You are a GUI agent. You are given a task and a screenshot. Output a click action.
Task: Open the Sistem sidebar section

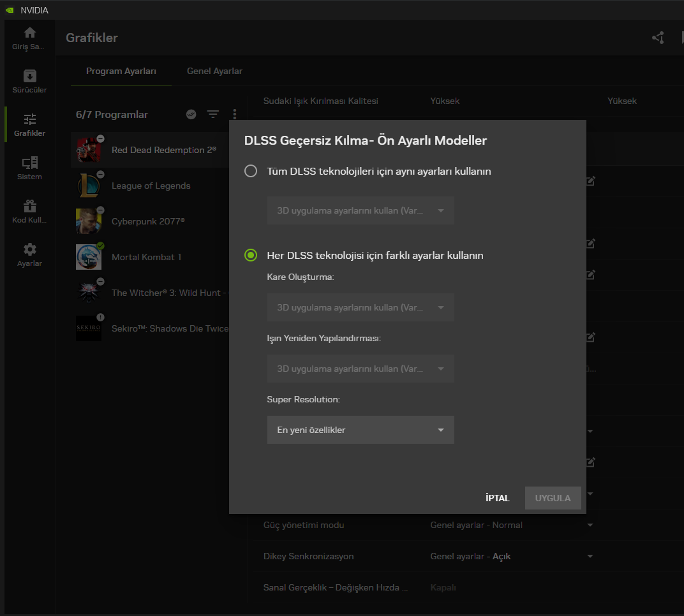click(x=29, y=168)
